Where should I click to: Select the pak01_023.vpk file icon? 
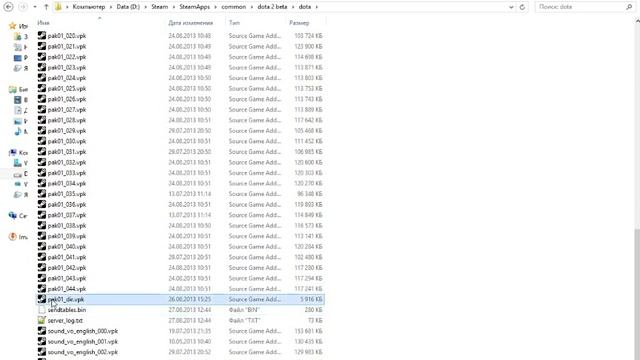[x=42, y=67]
